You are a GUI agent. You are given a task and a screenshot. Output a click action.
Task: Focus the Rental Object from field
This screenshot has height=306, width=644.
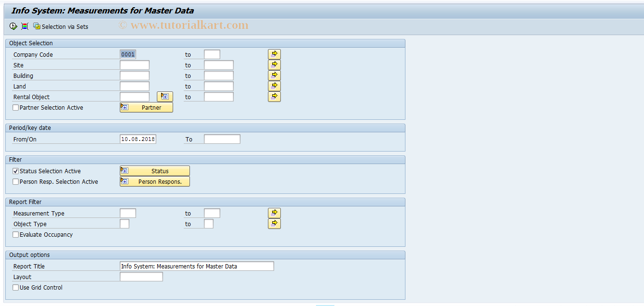click(x=135, y=97)
